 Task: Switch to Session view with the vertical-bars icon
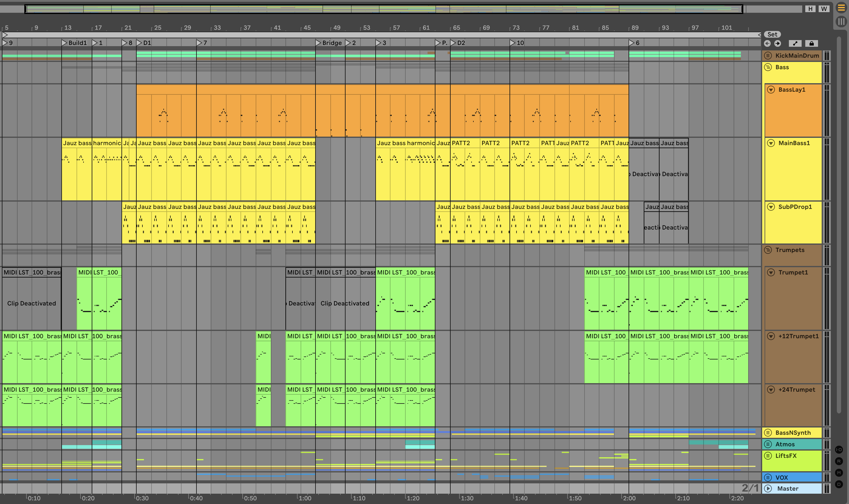click(841, 22)
